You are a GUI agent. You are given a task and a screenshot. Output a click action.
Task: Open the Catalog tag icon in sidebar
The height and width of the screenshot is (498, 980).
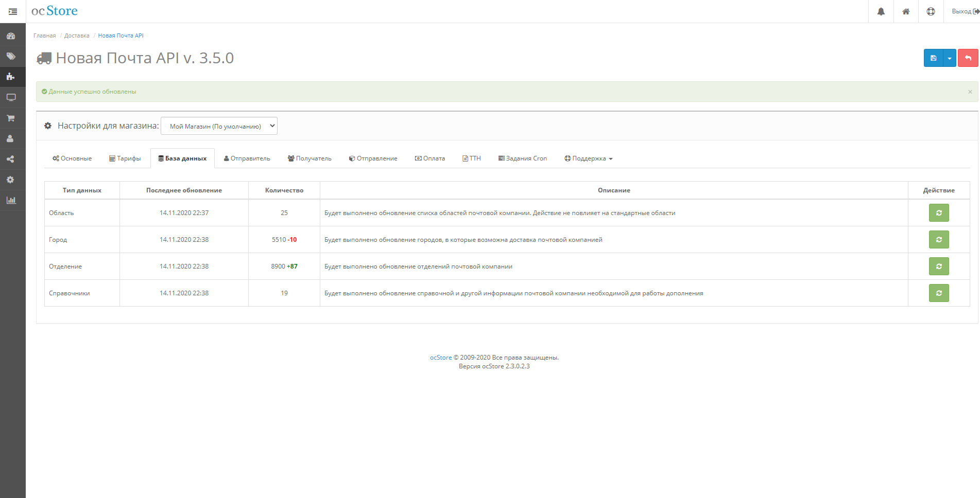click(x=11, y=57)
